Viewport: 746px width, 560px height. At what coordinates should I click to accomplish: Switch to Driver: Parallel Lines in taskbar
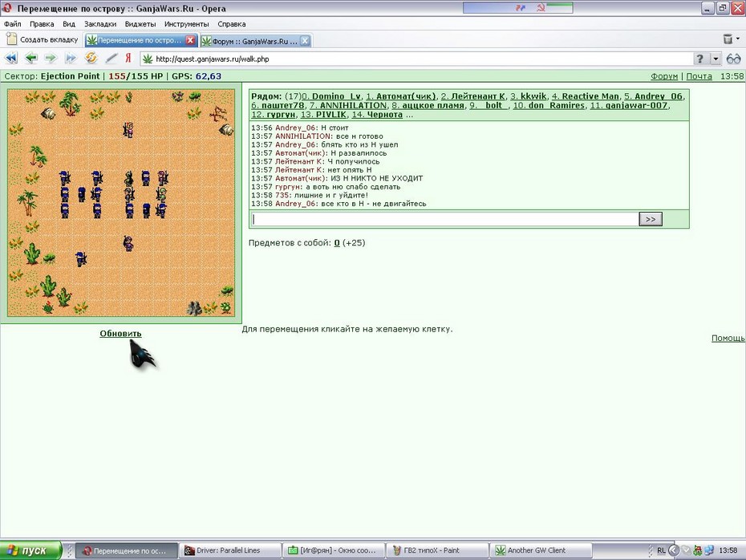(230, 550)
